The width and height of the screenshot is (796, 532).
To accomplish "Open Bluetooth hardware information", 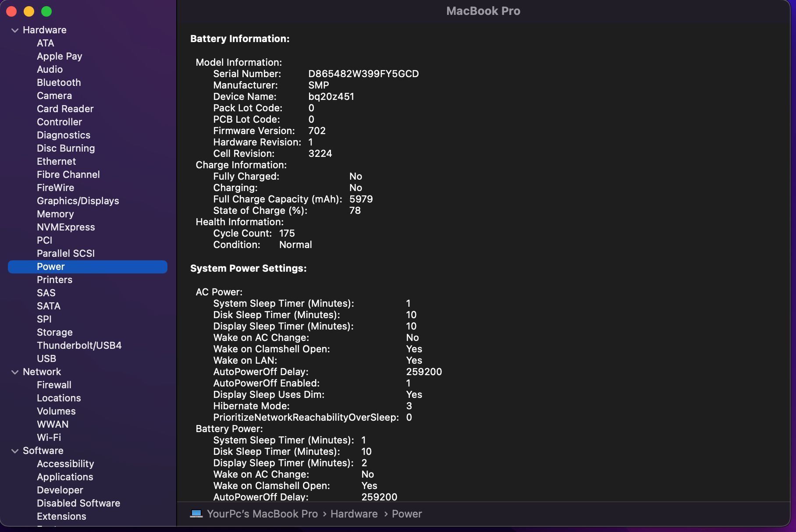I will pyautogui.click(x=59, y=82).
